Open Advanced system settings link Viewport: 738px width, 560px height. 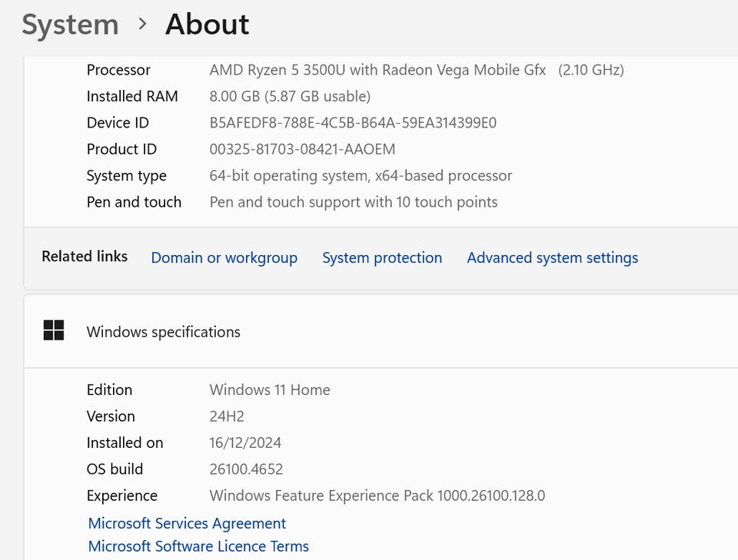(x=553, y=257)
